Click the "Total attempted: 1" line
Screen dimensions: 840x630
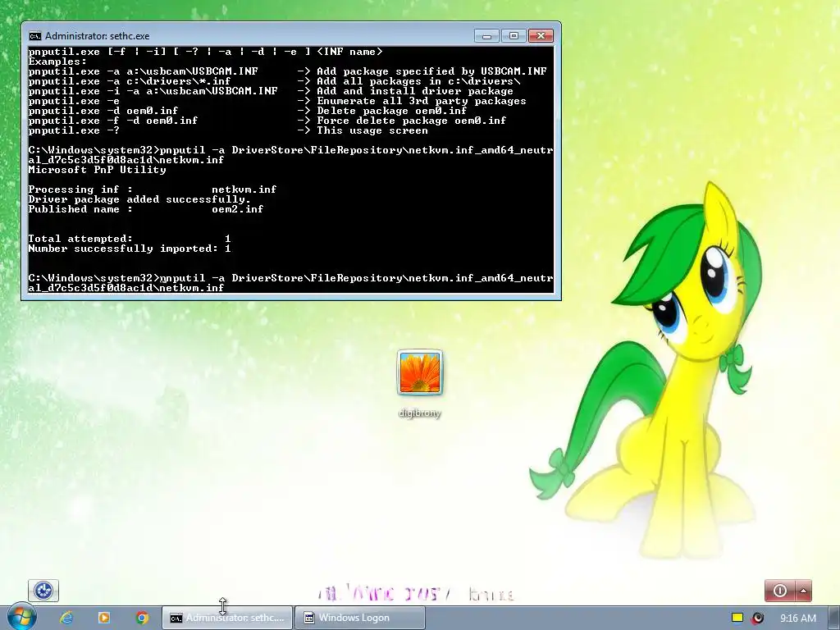[x=130, y=239]
